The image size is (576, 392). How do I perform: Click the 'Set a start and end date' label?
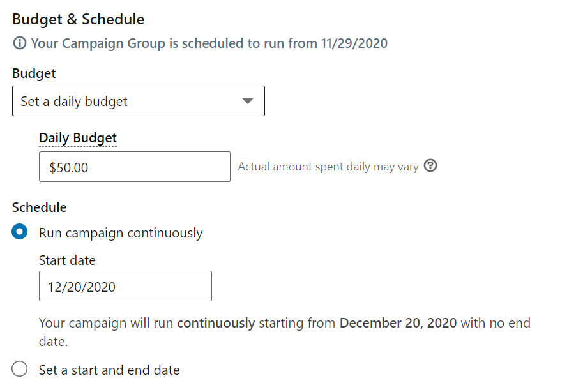point(109,370)
